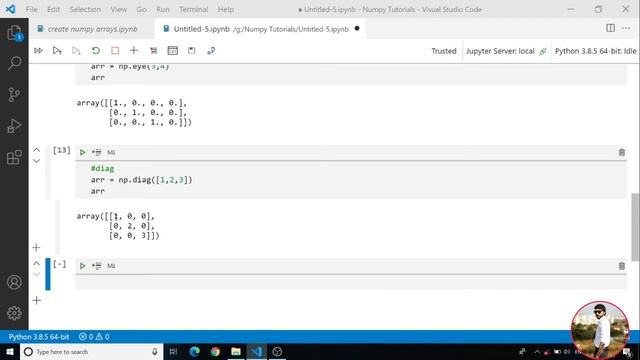The height and width of the screenshot is (360, 640).
Task: Move cell 13 up
Action: [36, 150]
